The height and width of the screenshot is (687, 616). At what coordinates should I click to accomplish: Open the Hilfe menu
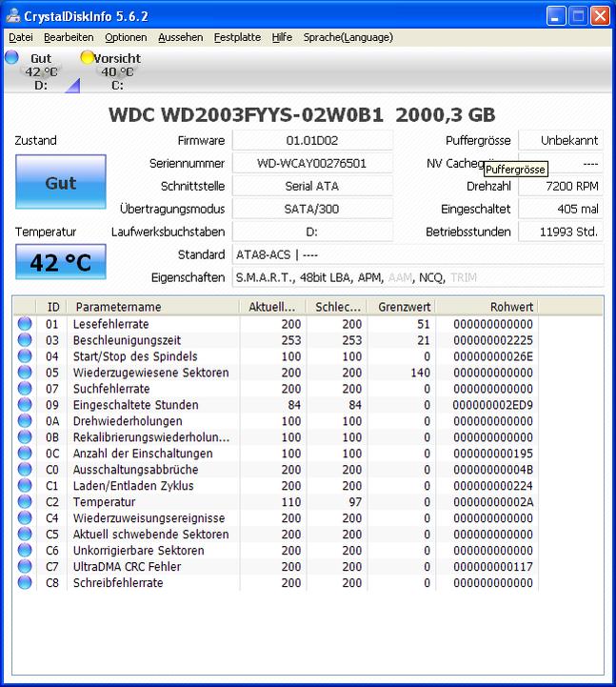tap(282, 38)
